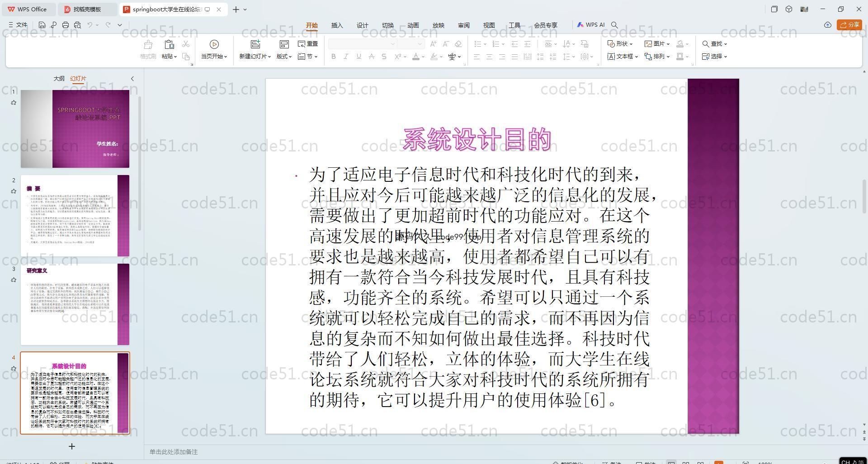Toggle underline formatting

359,57
